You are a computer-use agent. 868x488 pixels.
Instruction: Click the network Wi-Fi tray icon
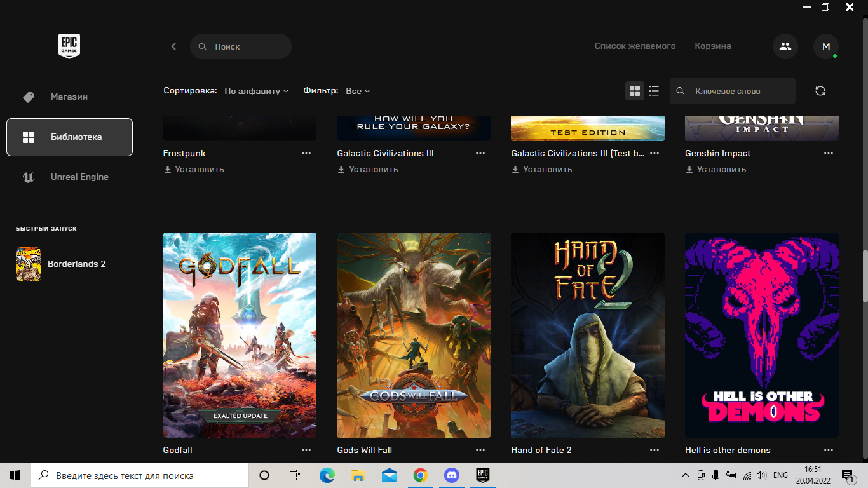pyautogui.click(x=747, y=475)
